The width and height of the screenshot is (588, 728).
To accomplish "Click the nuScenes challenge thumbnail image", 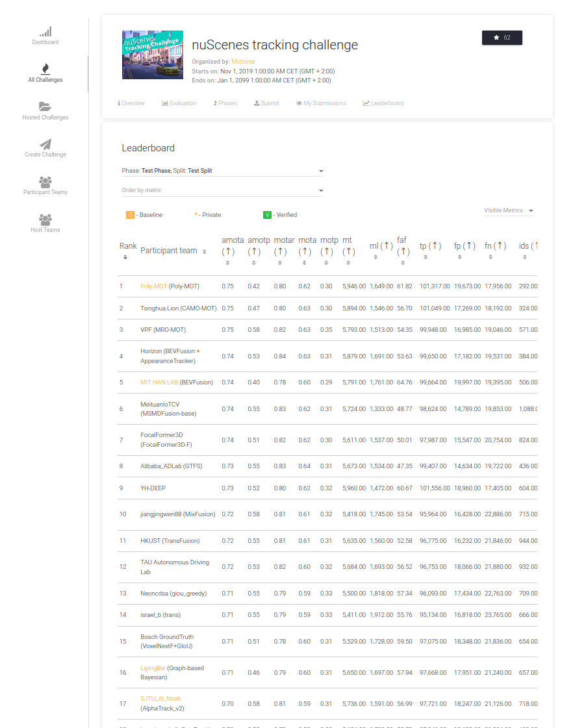I will coord(152,55).
